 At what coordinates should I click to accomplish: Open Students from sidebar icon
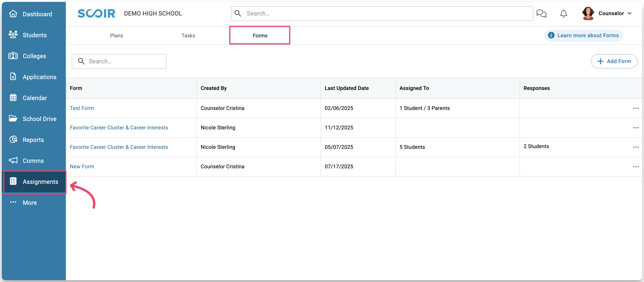(x=13, y=35)
